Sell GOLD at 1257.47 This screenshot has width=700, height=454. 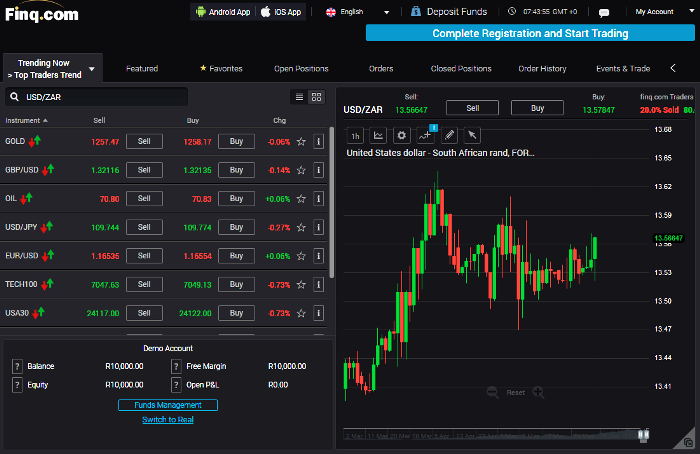[x=144, y=142]
